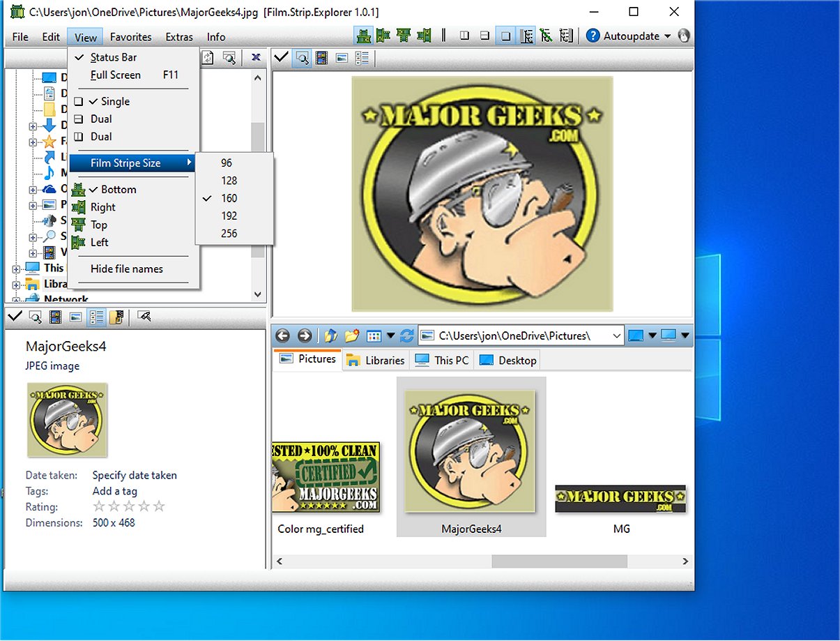Click the film strip bottom layout toolbar icon
The image size is (840, 641).
(x=362, y=36)
